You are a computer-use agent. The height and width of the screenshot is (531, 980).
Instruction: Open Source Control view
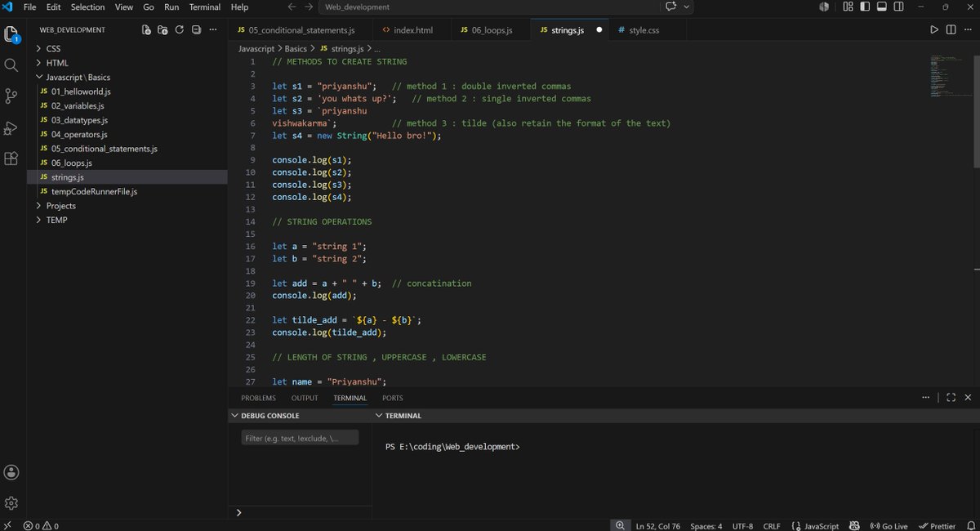coord(11,96)
